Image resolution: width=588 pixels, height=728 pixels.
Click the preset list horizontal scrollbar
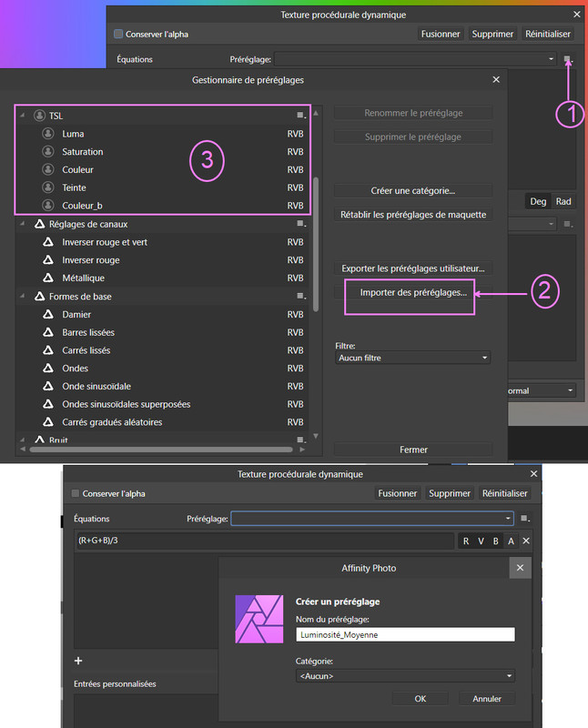[x=161, y=450]
